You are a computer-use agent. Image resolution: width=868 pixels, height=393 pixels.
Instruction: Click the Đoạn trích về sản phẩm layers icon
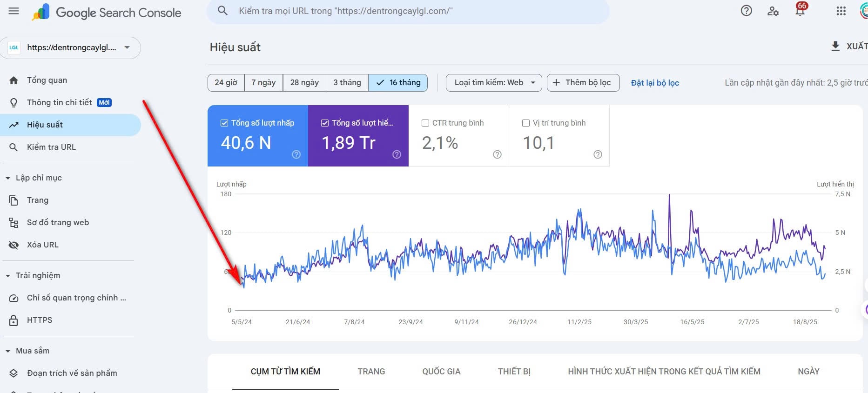[14, 373]
